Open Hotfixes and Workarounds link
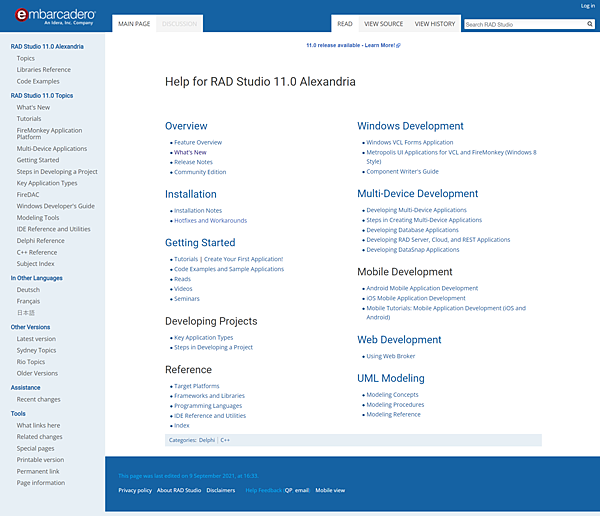This screenshot has height=516, width=600. 210,220
